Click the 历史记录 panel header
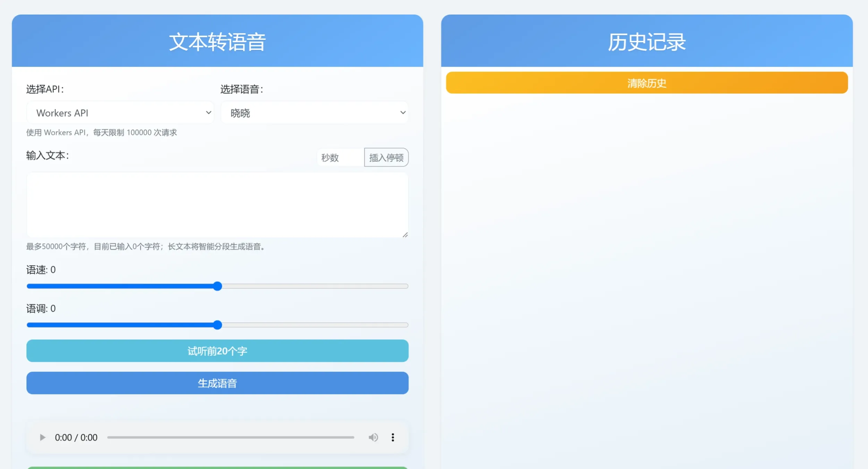This screenshot has width=868, height=469. [647, 42]
